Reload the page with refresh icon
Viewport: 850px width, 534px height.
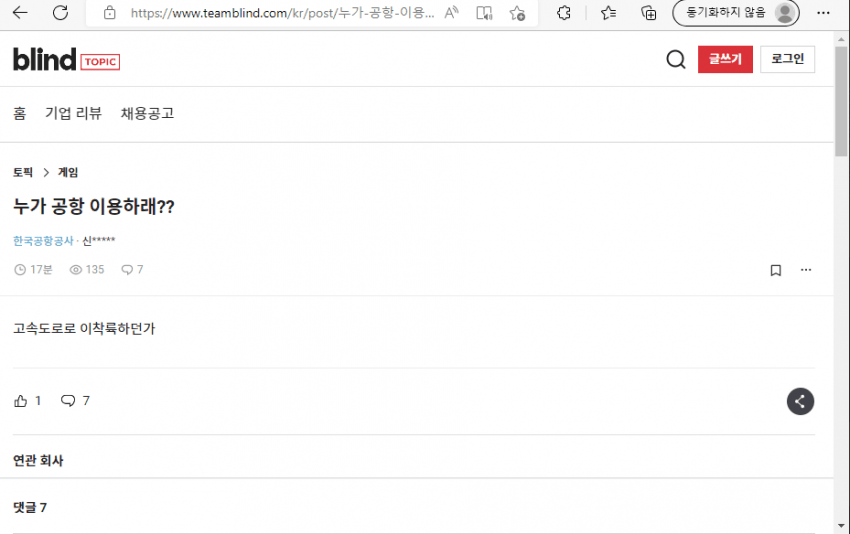(60, 12)
